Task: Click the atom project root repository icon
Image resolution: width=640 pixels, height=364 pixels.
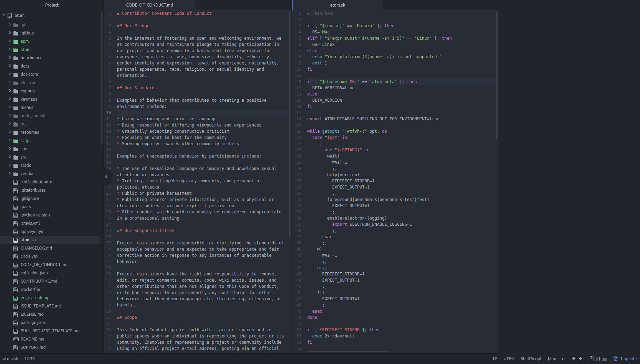Action: point(10,15)
